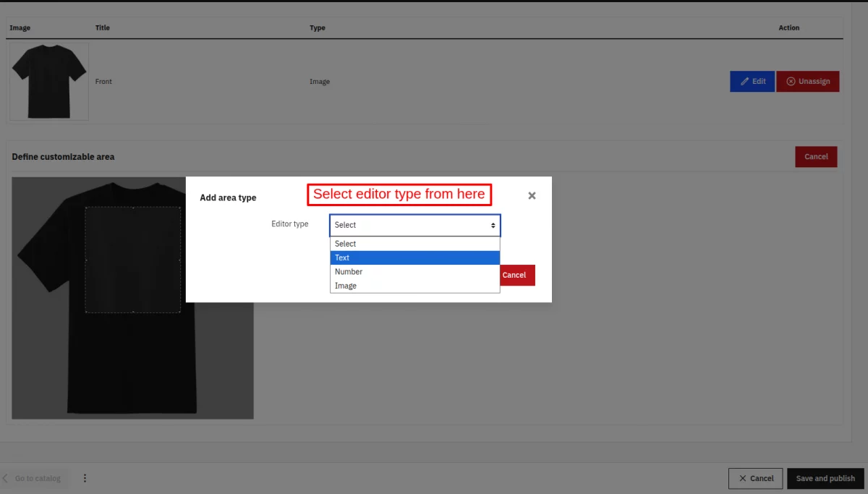Unassign the Front image
Screen dimensions: 868x494
pos(808,81)
